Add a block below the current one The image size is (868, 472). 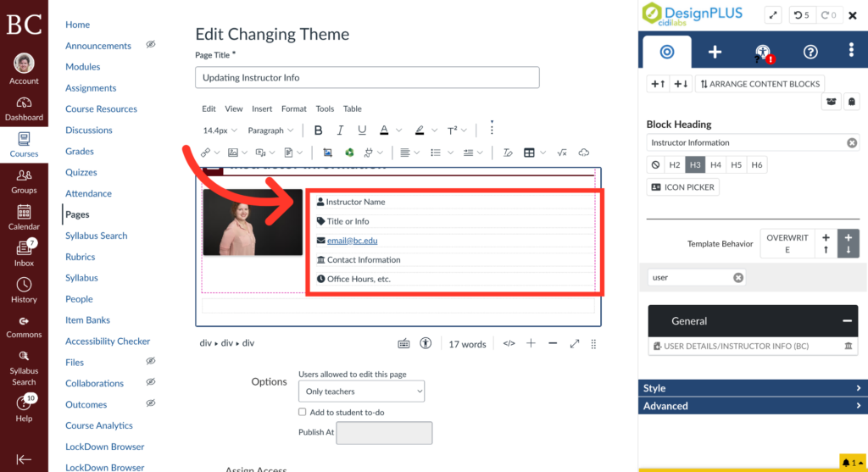pos(681,84)
